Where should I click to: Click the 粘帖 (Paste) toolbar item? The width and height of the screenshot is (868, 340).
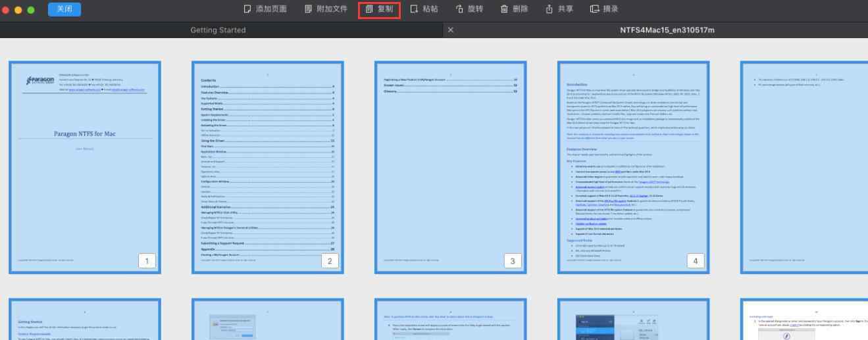[424, 9]
